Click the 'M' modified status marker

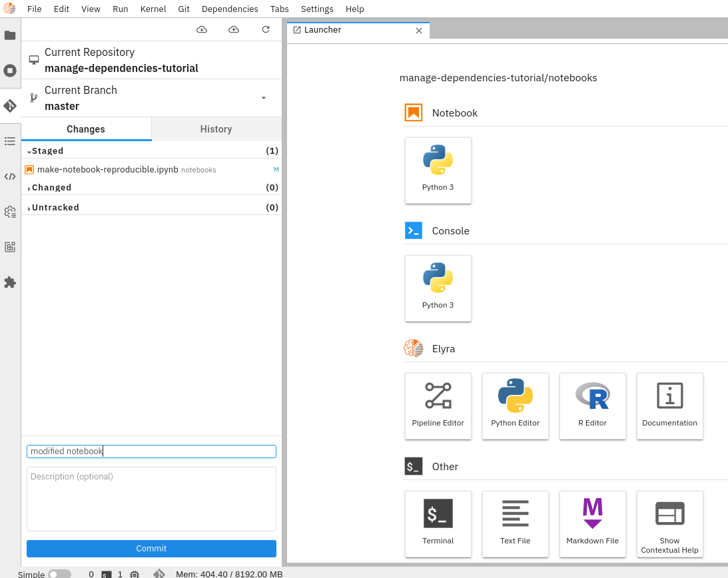[276, 169]
